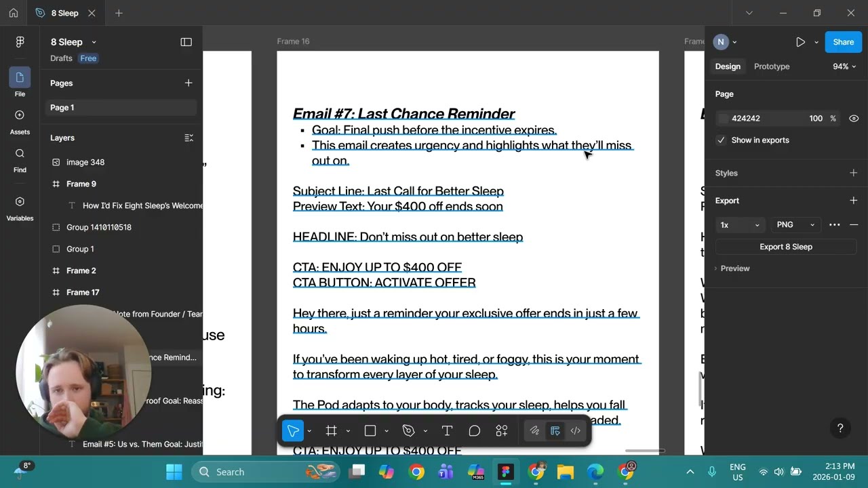868x488 pixels.
Task: Add a new style
Action: (x=854, y=173)
